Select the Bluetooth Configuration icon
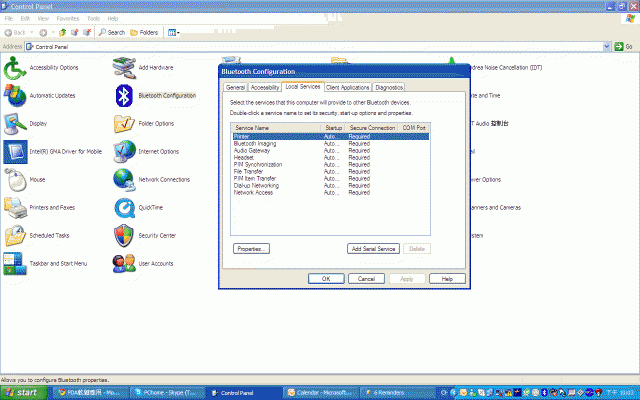 click(124, 96)
